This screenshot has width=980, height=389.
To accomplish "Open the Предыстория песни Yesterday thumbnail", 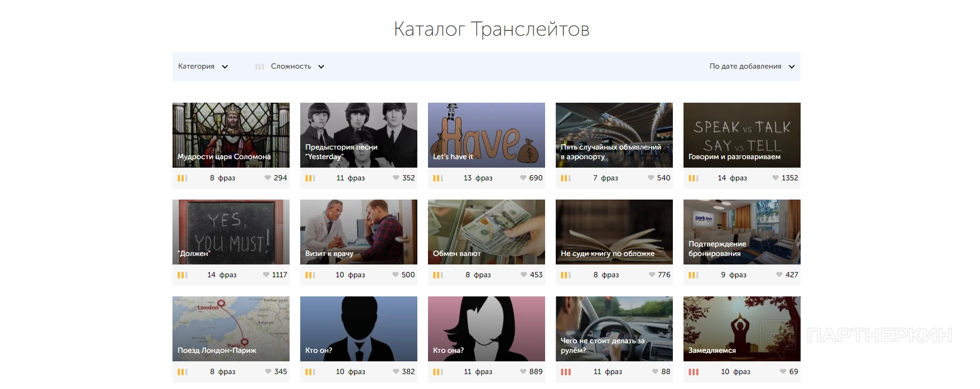I will coord(358,135).
